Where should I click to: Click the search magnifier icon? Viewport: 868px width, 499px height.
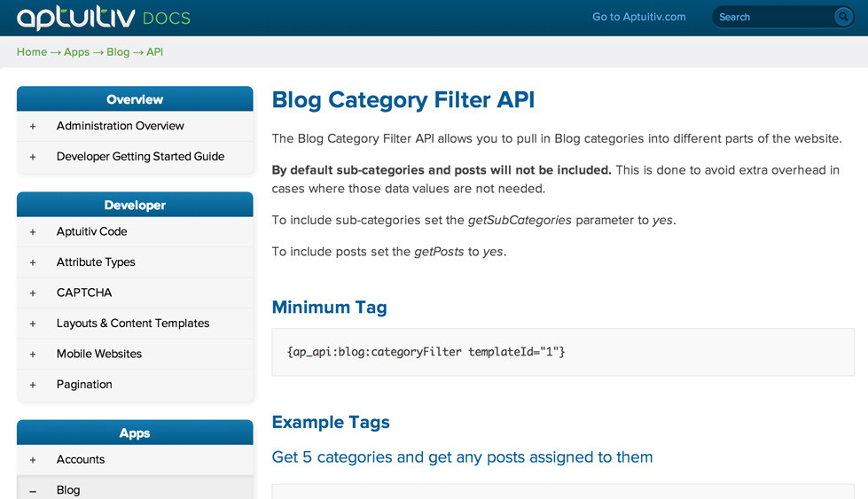(843, 17)
